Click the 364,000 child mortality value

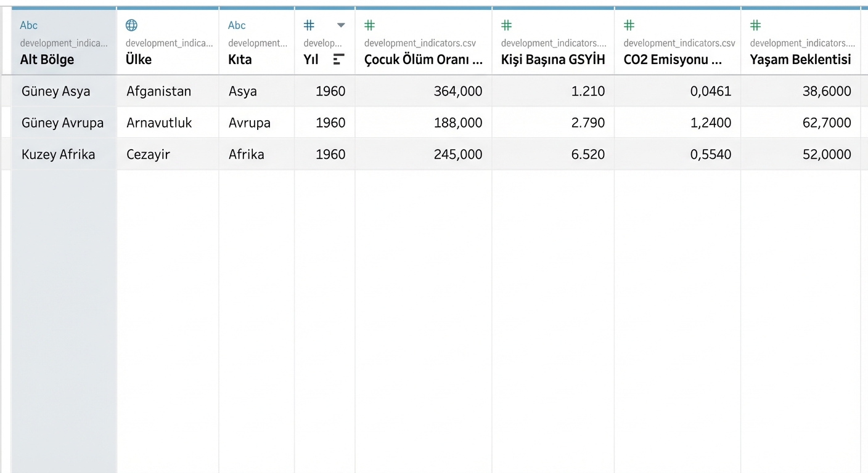[x=457, y=91]
